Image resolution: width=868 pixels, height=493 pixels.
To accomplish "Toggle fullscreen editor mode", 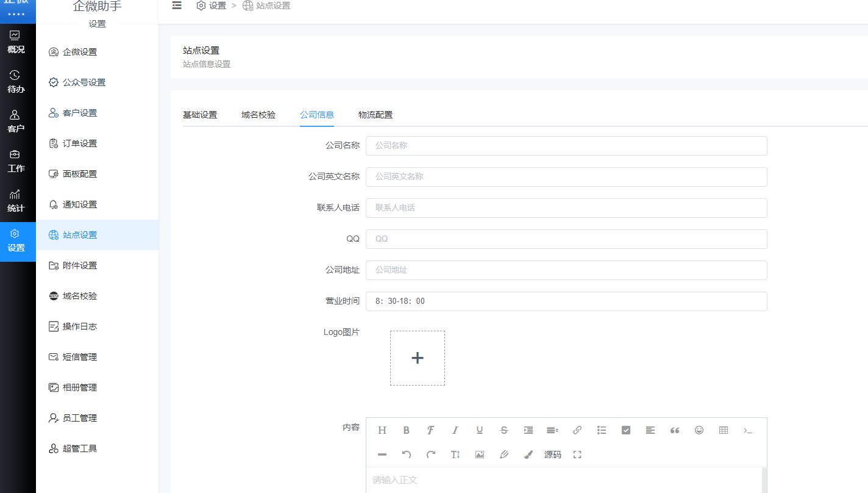I will [577, 455].
